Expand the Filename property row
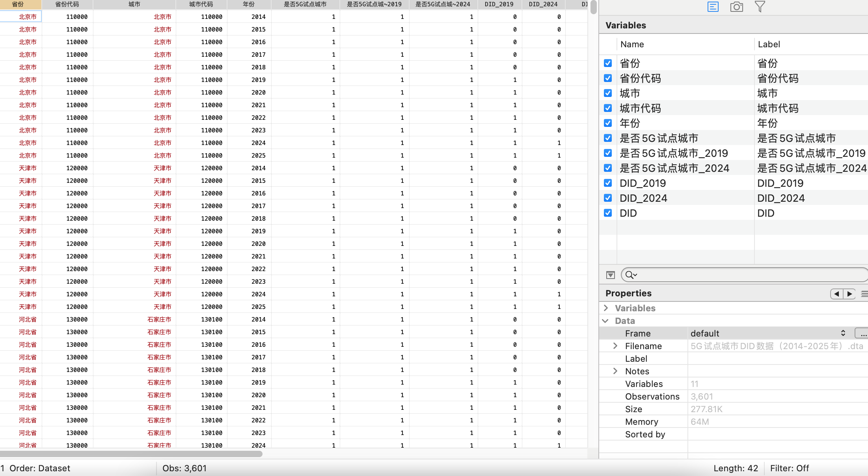 click(615, 346)
